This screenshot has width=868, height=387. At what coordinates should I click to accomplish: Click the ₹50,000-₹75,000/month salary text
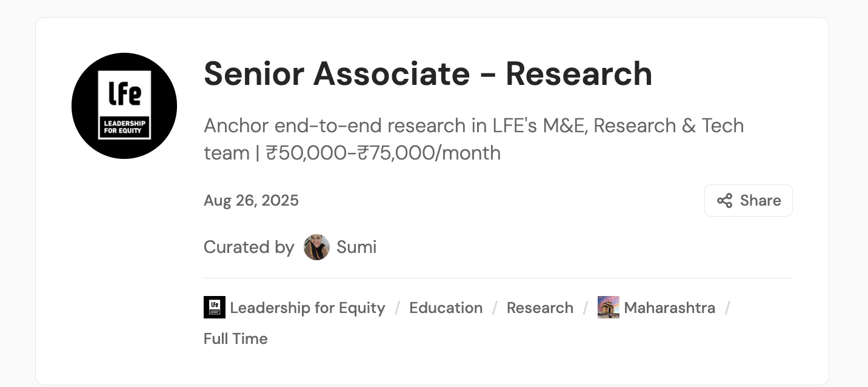(x=383, y=153)
